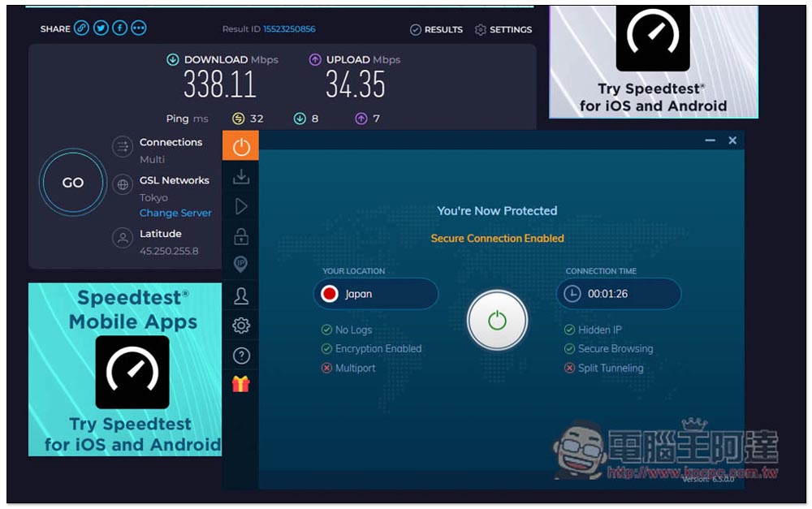Open the streaming play icon in sidebar
Viewport: 812px width, 509px height.
240,207
